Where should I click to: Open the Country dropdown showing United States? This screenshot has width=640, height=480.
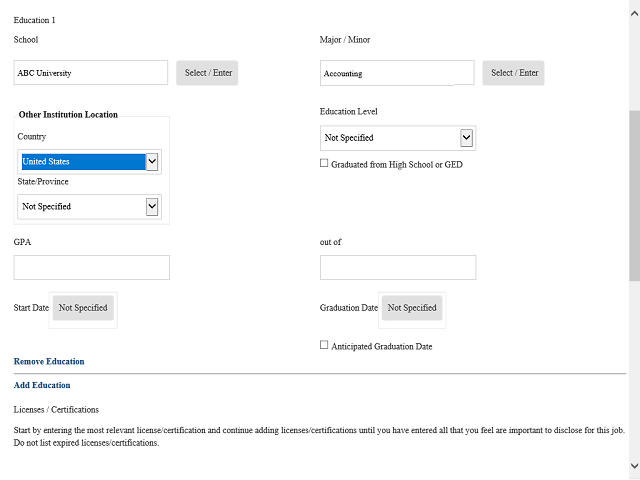(89, 162)
